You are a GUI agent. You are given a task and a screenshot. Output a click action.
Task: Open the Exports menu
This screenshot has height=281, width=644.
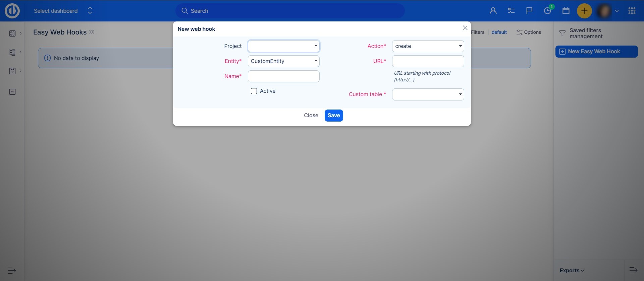[x=572, y=270]
